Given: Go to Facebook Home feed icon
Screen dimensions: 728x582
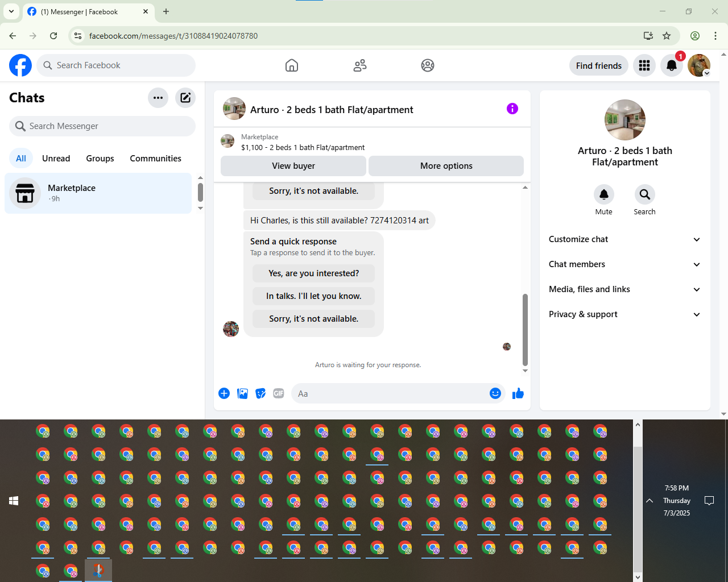Looking at the screenshot, I should tap(292, 65).
